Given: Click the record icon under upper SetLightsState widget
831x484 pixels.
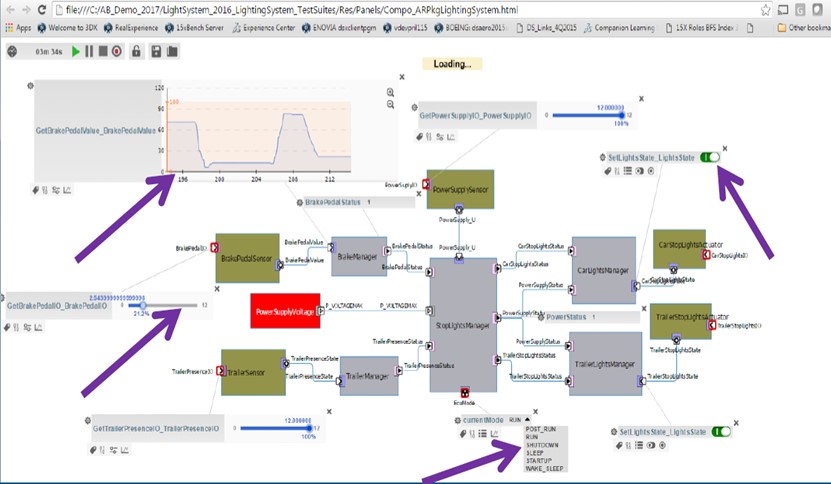Looking at the screenshot, I should pos(651,171).
